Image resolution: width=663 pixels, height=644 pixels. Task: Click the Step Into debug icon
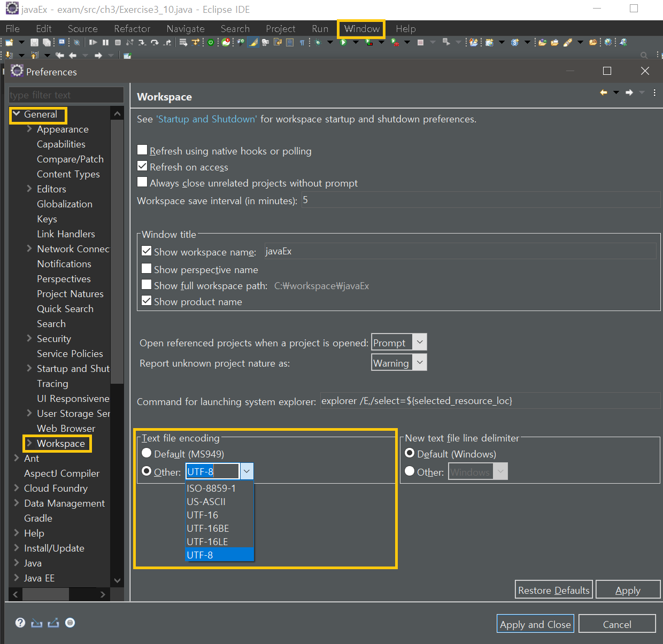pyautogui.click(x=142, y=42)
